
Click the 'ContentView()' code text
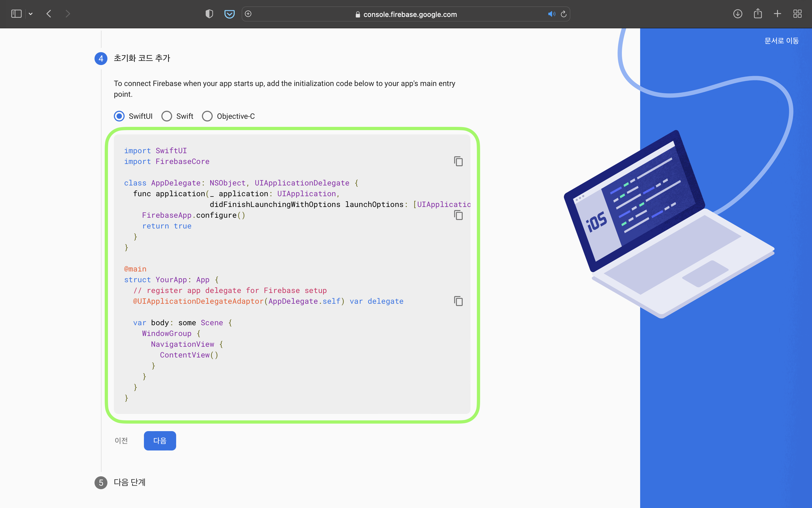coord(189,355)
